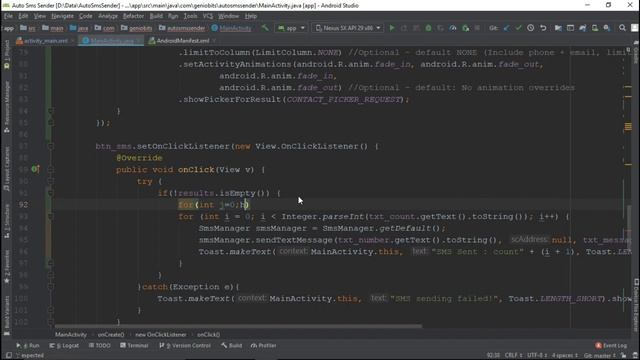
Task: Click the Debug app bug icon
Action: 428,28
